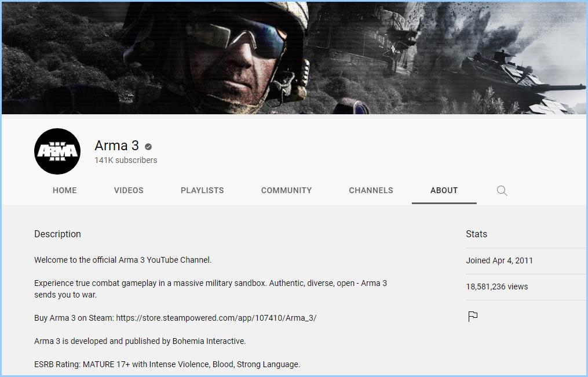Viewport: 588px width, 377px height.
Task: Select the ABOUT tab
Action: 444,190
